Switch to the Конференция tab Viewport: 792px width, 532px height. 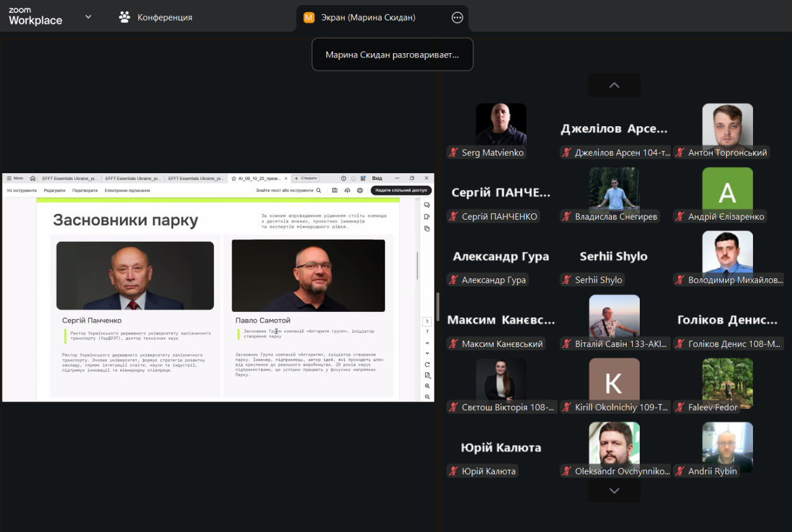click(156, 17)
